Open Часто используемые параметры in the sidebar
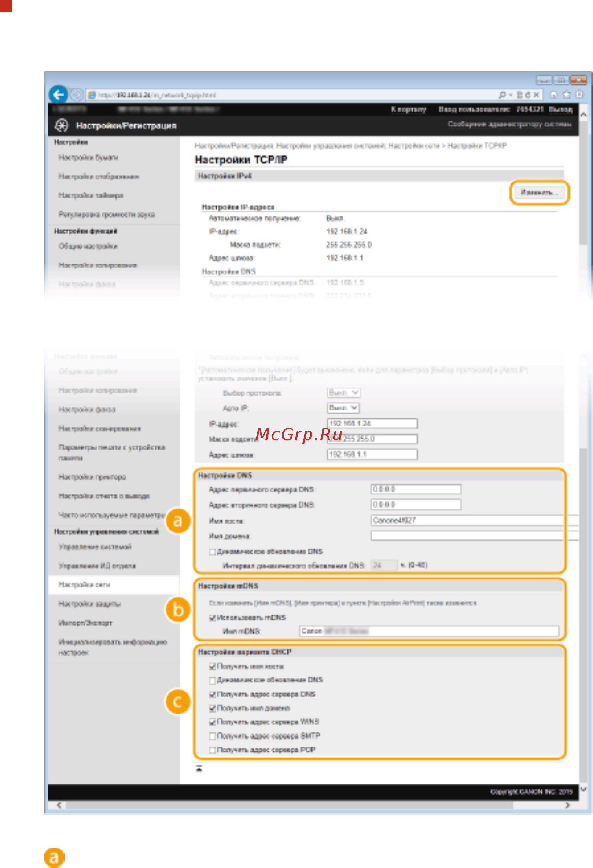 coord(111,515)
